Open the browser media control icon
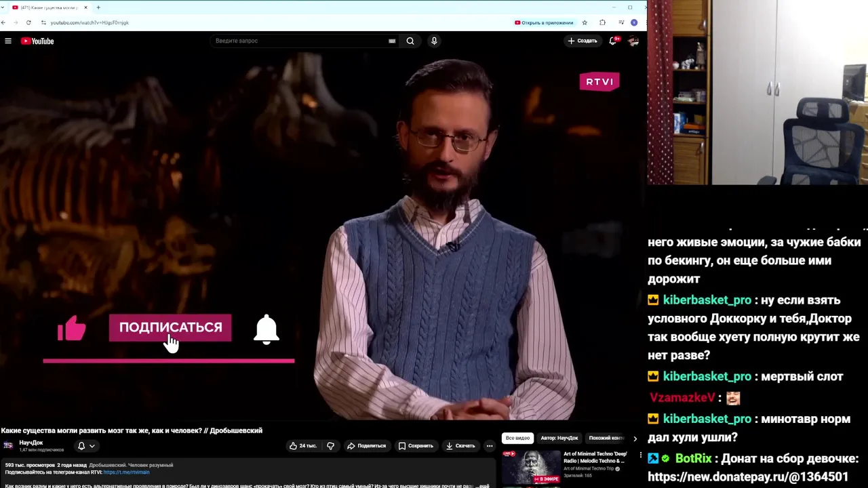868x488 pixels. point(621,22)
